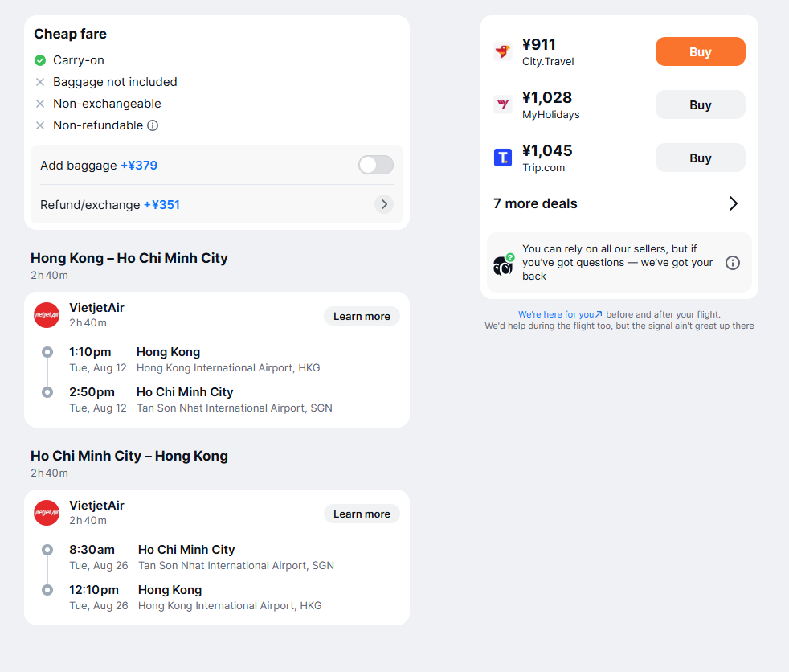
Task: Click the Refund/exchange +¥351 row
Action: [217, 204]
